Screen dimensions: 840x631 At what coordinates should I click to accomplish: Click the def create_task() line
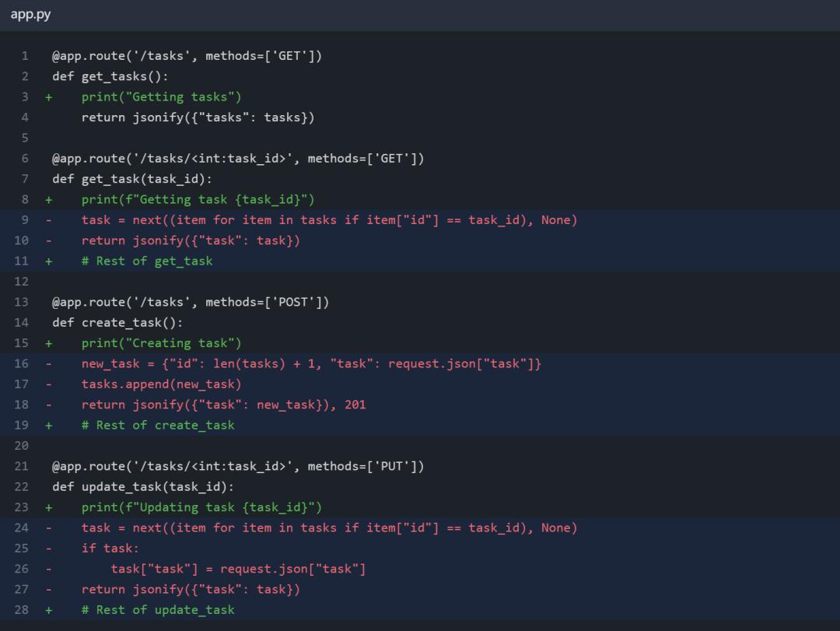(117, 323)
